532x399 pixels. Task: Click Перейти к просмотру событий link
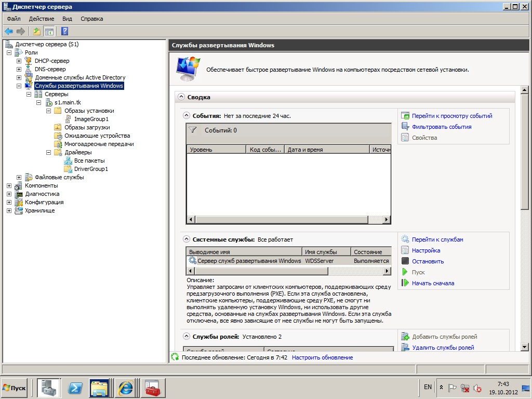[452, 116]
